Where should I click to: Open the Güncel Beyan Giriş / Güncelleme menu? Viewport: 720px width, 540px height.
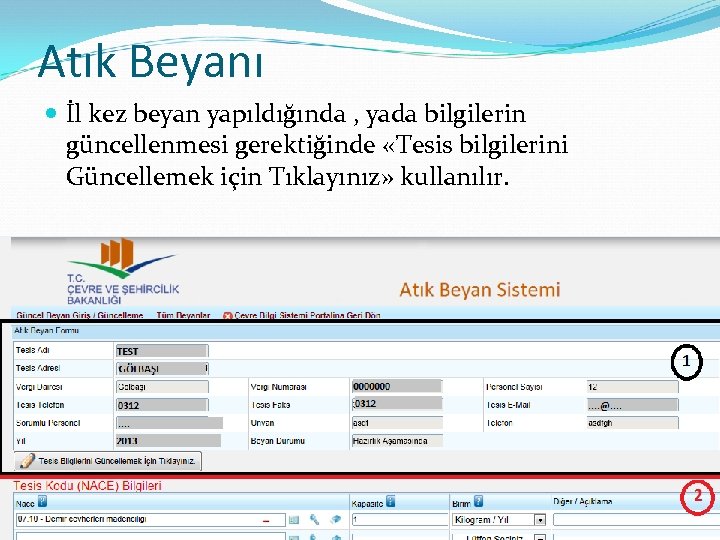click(80, 315)
